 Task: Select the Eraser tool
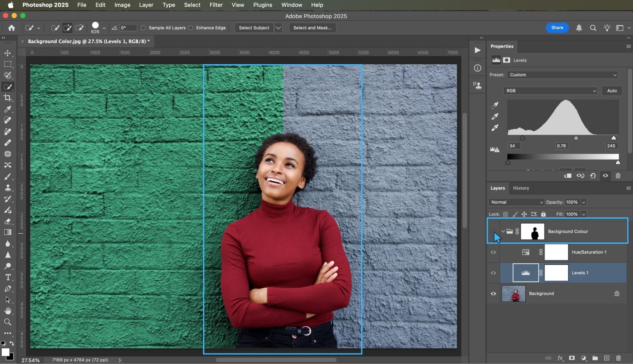pos(8,221)
